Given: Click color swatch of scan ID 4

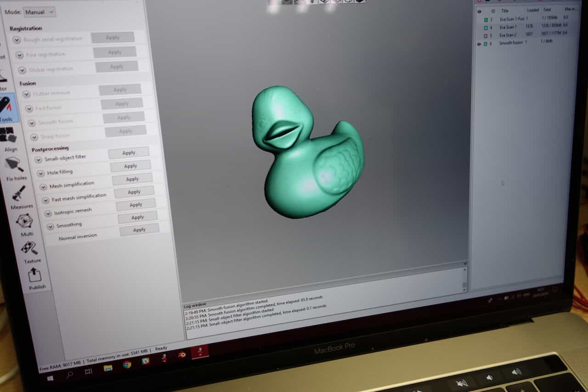Looking at the screenshot, I should click(x=486, y=28).
